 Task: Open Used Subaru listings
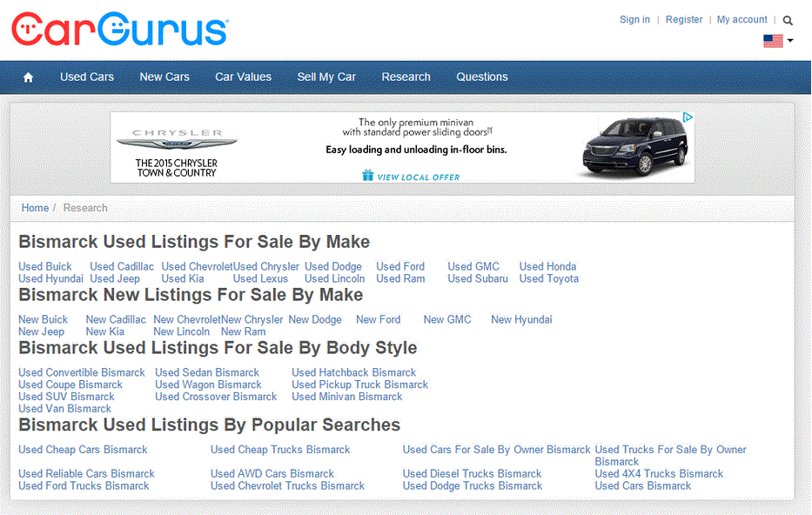point(478,278)
